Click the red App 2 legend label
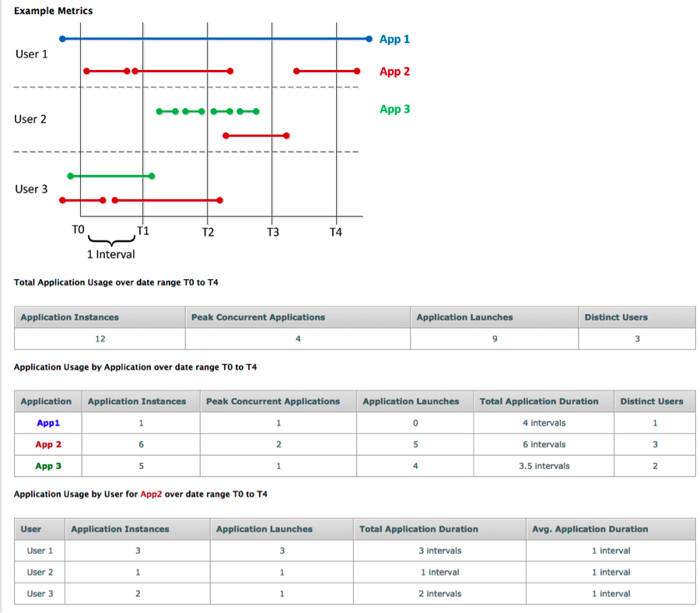 (394, 72)
